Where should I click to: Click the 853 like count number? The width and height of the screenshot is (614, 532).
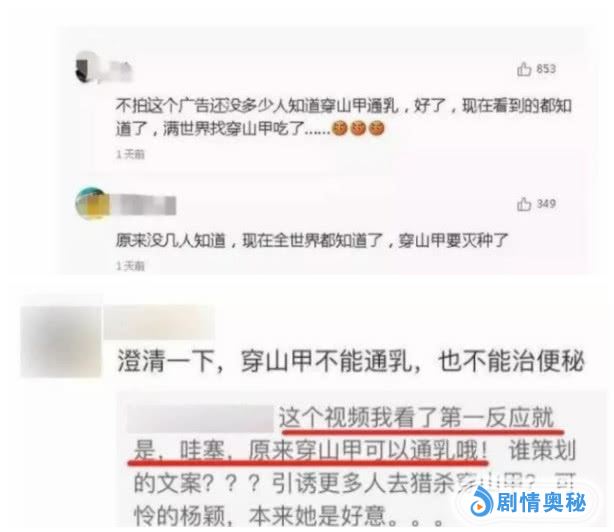tap(546, 69)
